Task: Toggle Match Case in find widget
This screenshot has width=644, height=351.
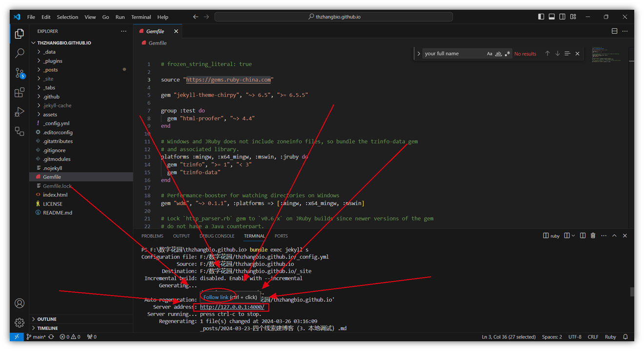Action: (x=489, y=54)
